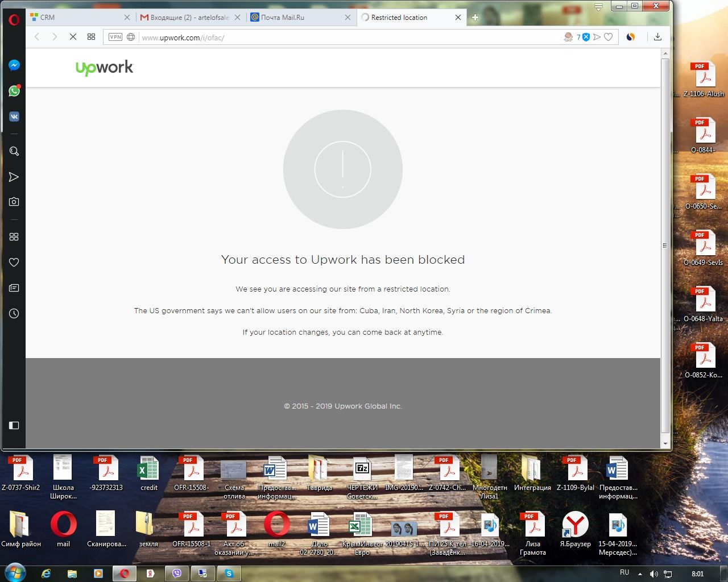728x582 pixels.
Task: Click the RU language indicator in the tray
Action: (624, 573)
